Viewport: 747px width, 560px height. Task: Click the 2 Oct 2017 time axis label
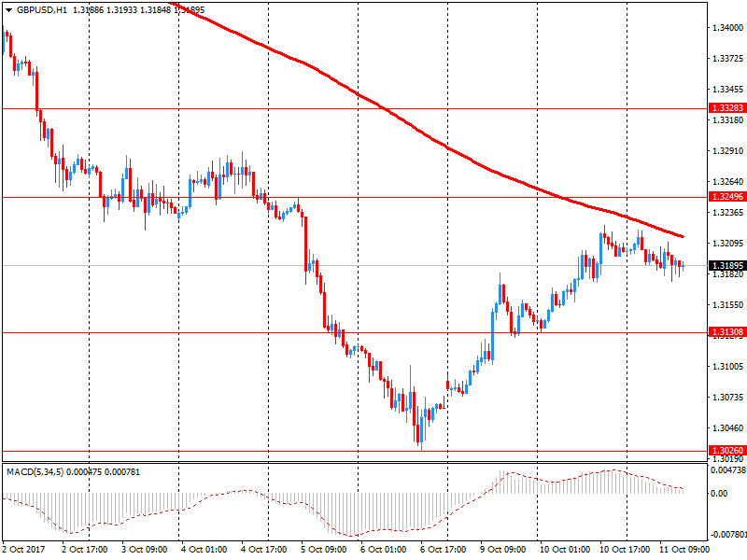[x=24, y=550]
